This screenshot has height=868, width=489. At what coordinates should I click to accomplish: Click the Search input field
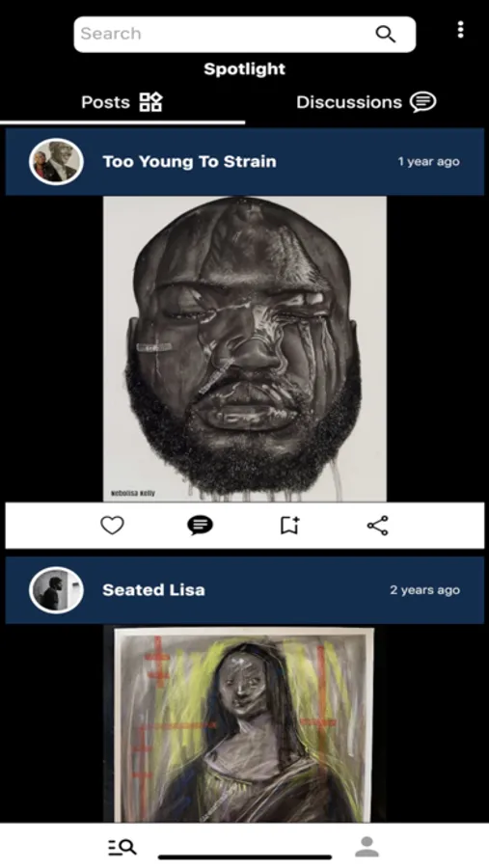pos(245,35)
